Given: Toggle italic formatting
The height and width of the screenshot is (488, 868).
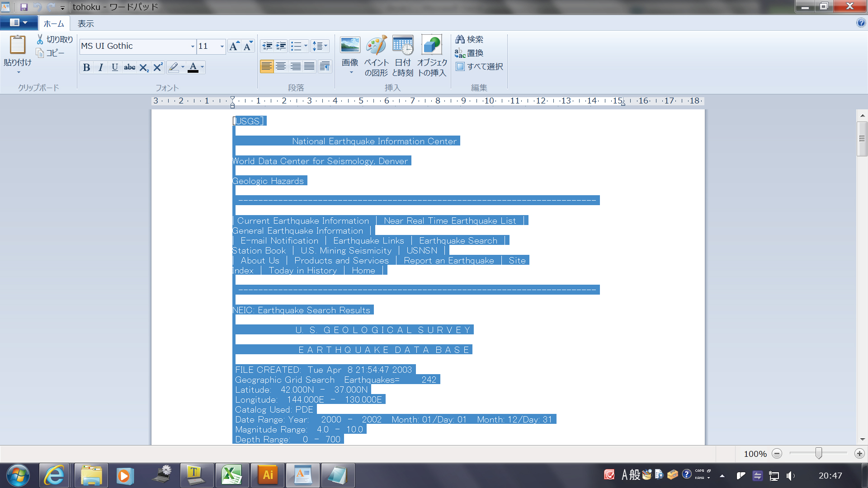Looking at the screenshot, I should pos(101,67).
